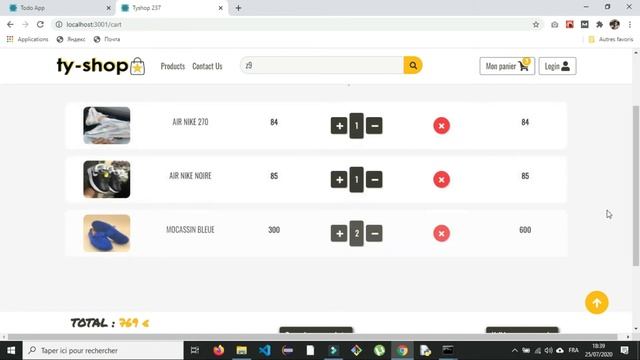Open the Windows Start menu
Image resolution: width=640 pixels, height=360 pixels.
pyautogui.click(x=11, y=350)
